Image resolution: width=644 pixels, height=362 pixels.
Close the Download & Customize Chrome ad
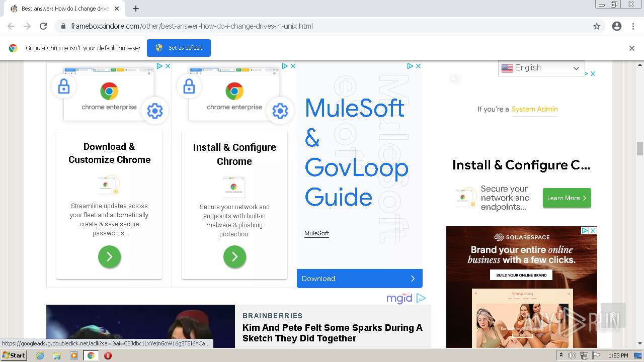[x=168, y=66]
